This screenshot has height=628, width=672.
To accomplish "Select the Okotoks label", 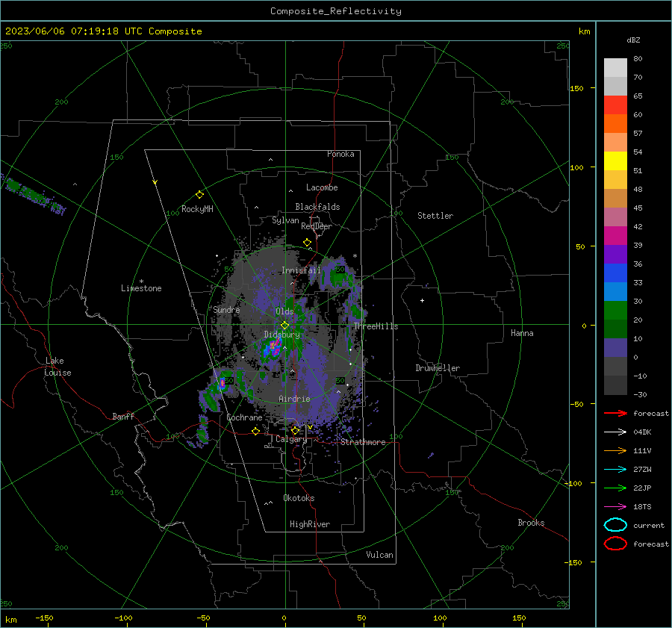I will [299, 497].
